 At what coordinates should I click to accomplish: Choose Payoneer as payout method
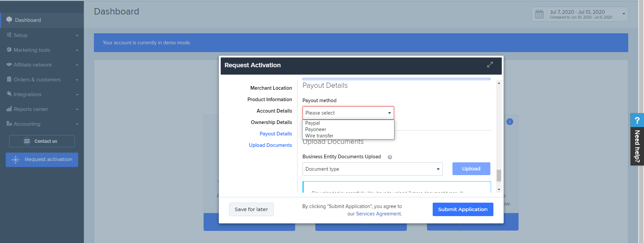[x=348, y=129]
